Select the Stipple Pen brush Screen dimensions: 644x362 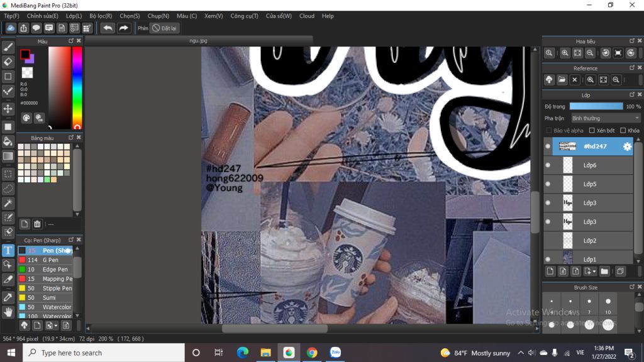click(x=45, y=288)
